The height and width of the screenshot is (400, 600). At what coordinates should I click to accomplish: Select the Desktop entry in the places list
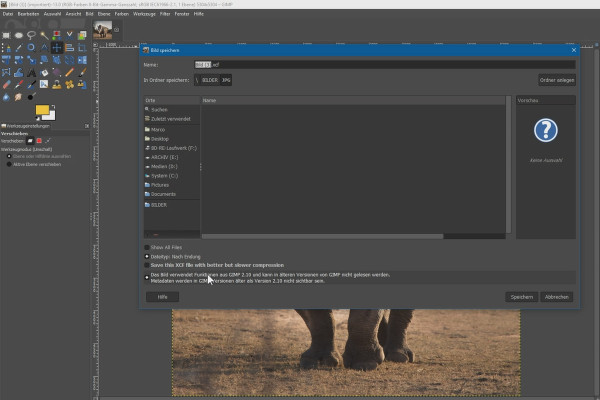coord(172,139)
